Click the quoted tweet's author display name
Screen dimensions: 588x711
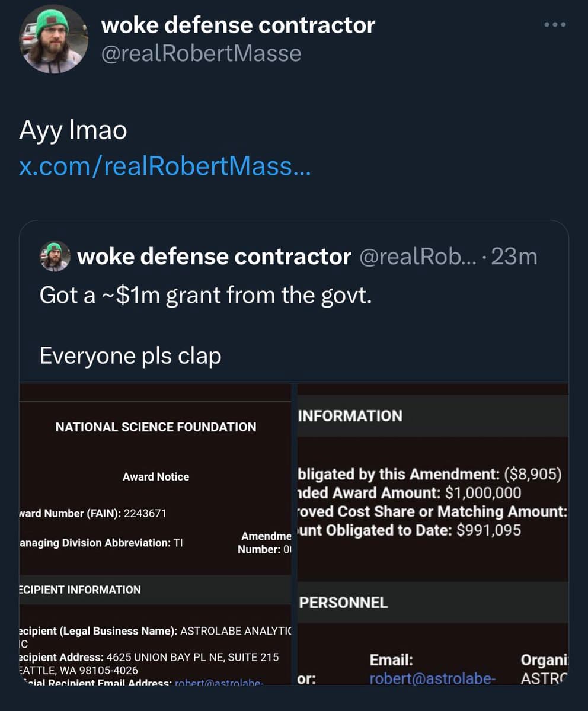click(x=214, y=257)
